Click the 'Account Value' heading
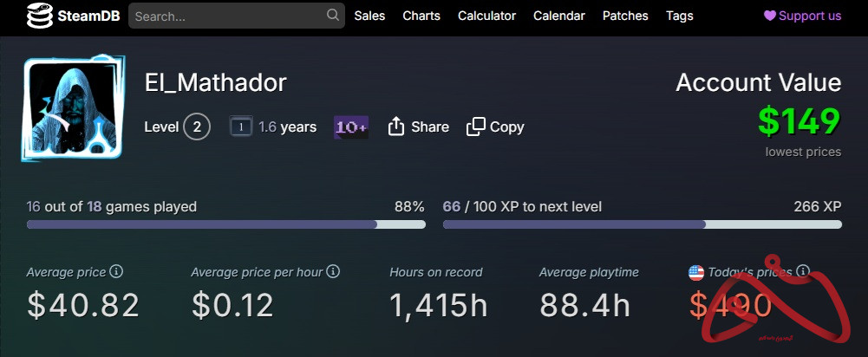 click(759, 82)
